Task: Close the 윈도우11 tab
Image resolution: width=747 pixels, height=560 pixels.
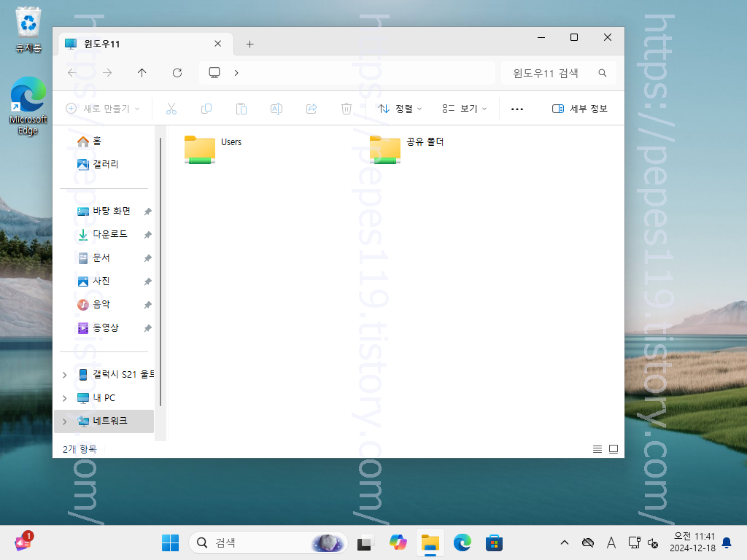Action: coord(217,43)
